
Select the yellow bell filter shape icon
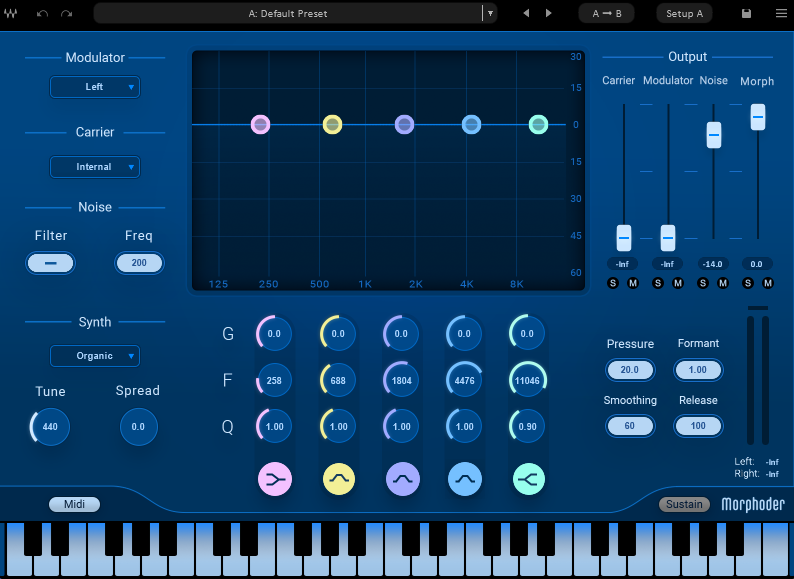pyautogui.click(x=338, y=480)
